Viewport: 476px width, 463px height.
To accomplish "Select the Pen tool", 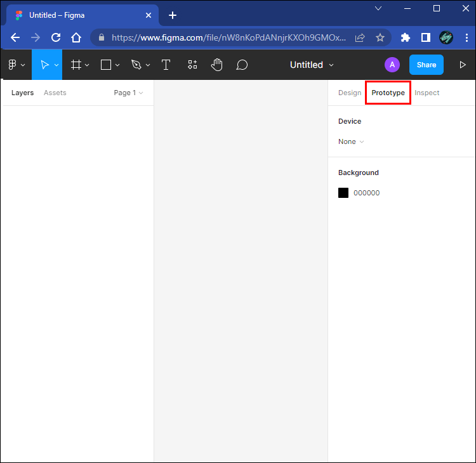I will pyautogui.click(x=136, y=65).
